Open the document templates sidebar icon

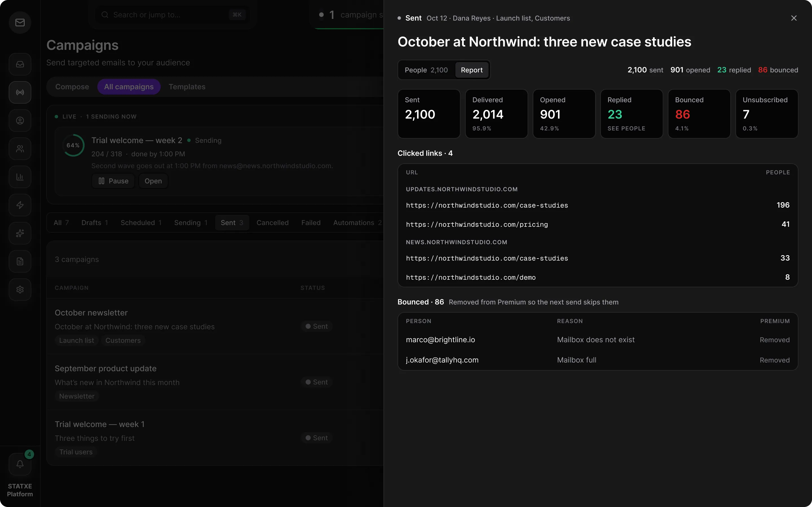pyautogui.click(x=20, y=262)
